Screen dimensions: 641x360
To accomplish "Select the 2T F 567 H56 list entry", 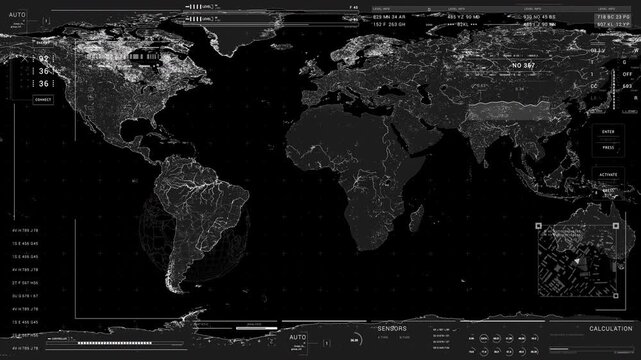I will [25, 283].
